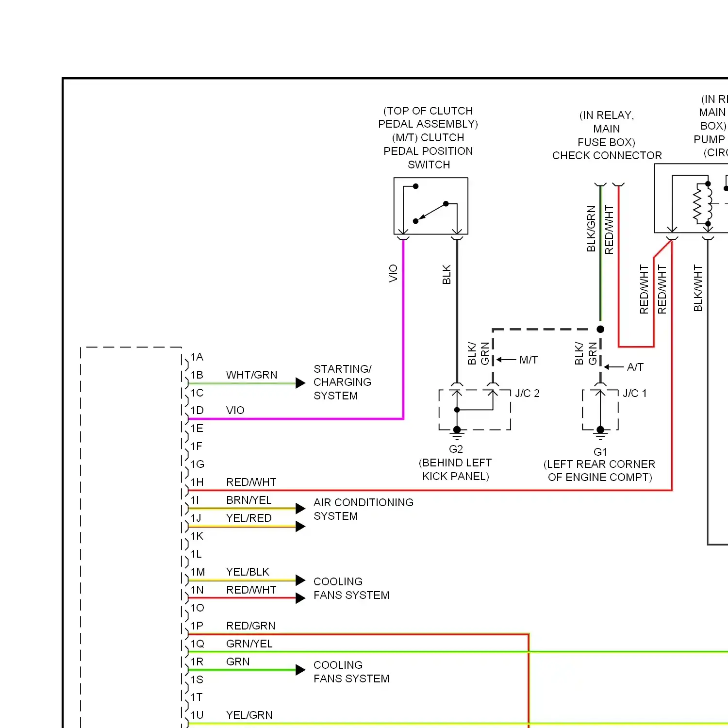The image size is (728, 728).
Task: Select the LEFT REAR CORNER OF ENGINE COMPT text
Action: pos(599,470)
